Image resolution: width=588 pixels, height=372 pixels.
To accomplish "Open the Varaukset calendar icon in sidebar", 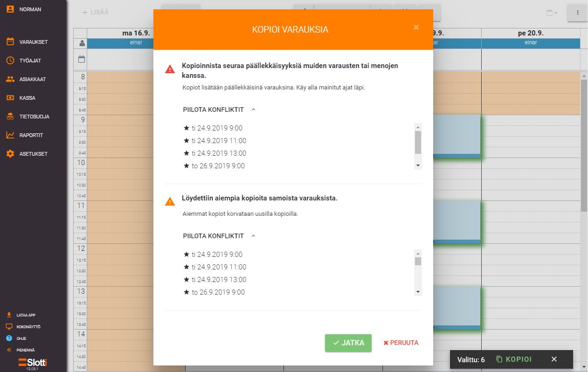I will [x=10, y=42].
